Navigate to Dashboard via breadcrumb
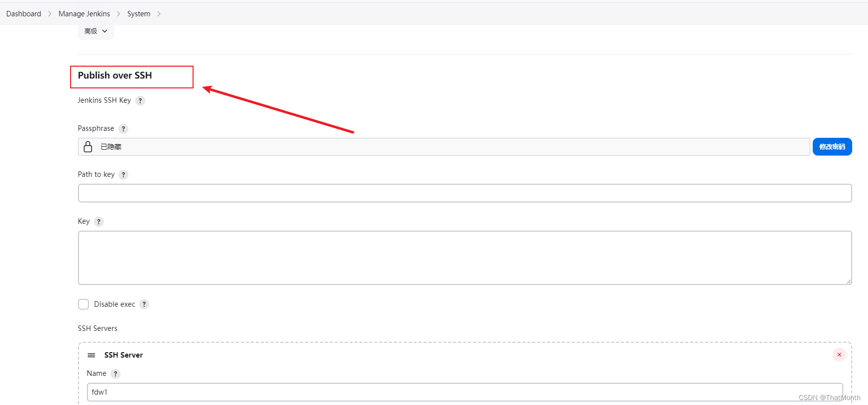The width and height of the screenshot is (868, 405). click(23, 13)
